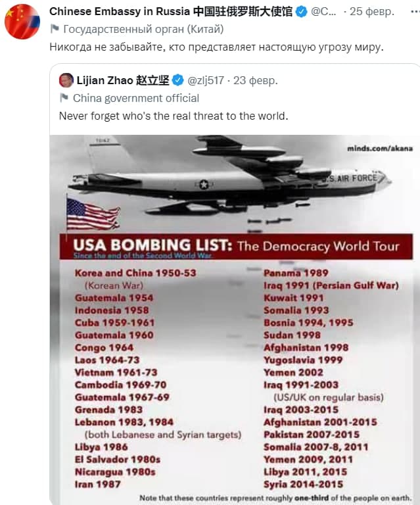Click the @zlj517 handle
Image resolution: width=420 pixels, height=505 pixels.
[207, 81]
